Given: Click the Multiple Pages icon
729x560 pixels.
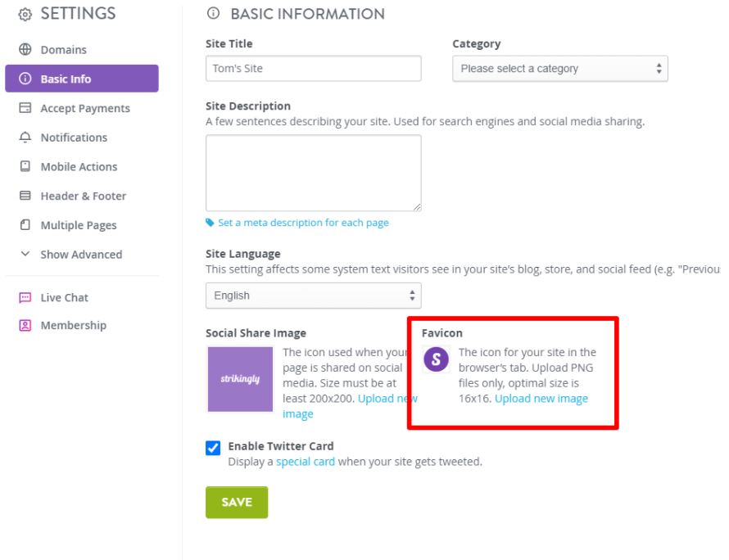Looking at the screenshot, I should (25, 225).
